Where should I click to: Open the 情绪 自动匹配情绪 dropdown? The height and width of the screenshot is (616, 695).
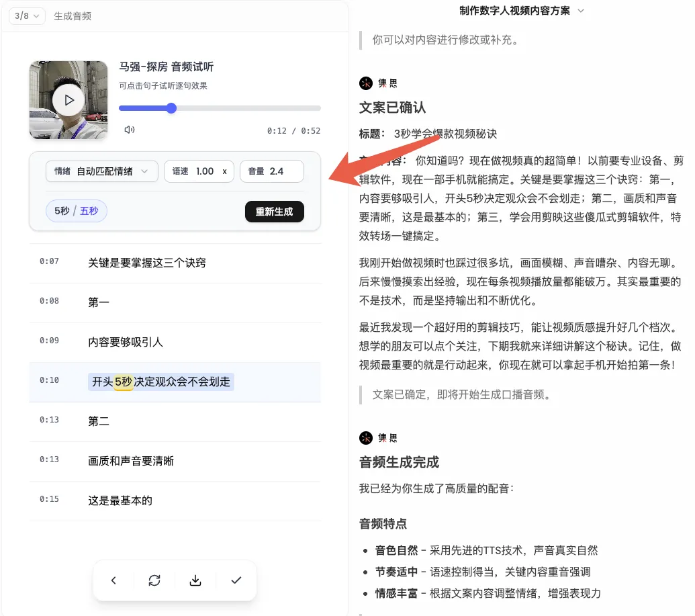[101, 171]
